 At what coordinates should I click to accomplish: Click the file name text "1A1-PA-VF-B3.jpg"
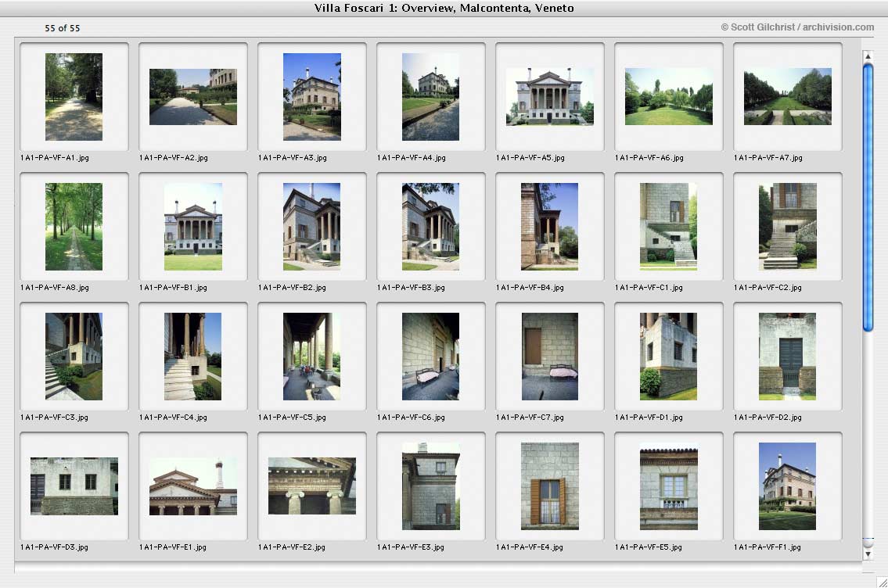[412, 288]
